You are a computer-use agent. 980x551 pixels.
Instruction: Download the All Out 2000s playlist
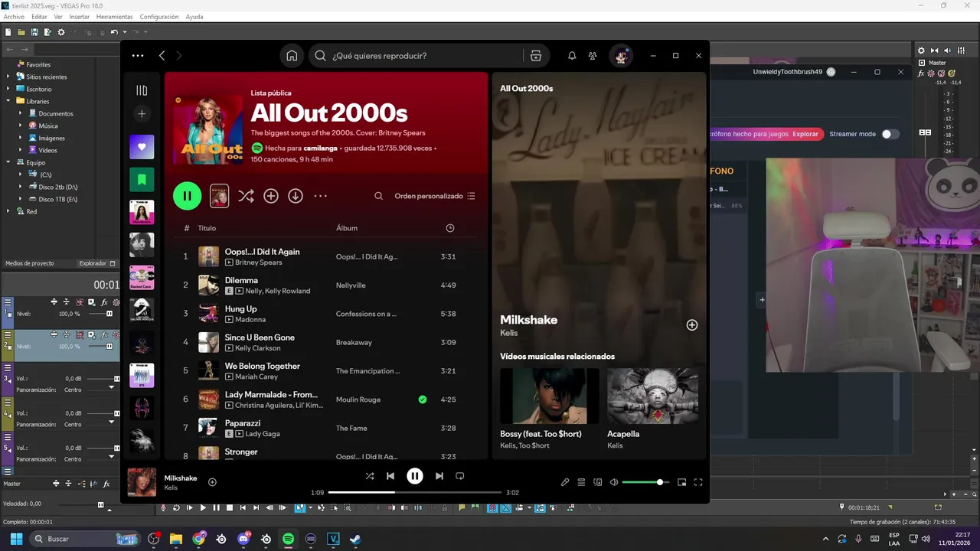pos(296,196)
